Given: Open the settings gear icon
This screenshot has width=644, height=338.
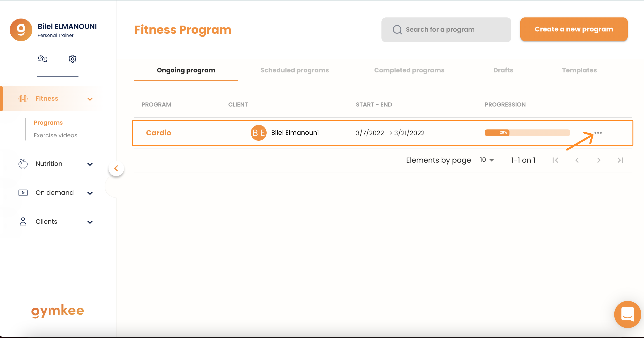Looking at the screenshot, I should click(x=72, y=59).
